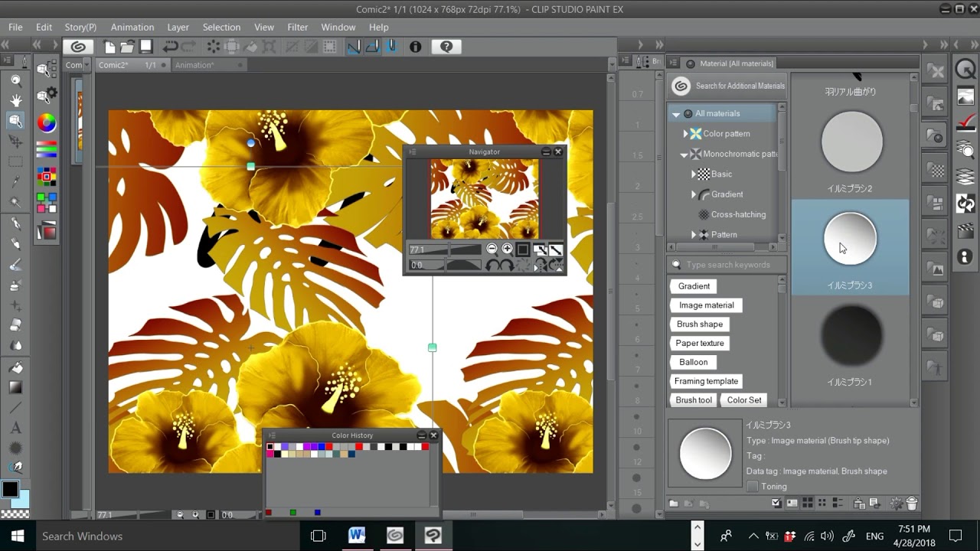Image resolution: width=980 pixels, height=551 pixels.
Task: Undo last action with Undo arrow
Action: pos(170,47)
